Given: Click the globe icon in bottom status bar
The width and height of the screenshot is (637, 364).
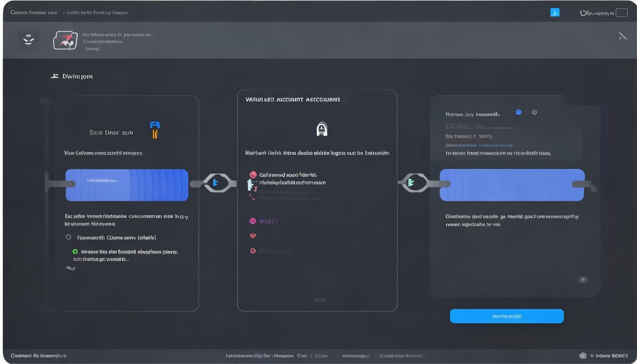Looking at the screenshot, I should (x=583, y=355).
